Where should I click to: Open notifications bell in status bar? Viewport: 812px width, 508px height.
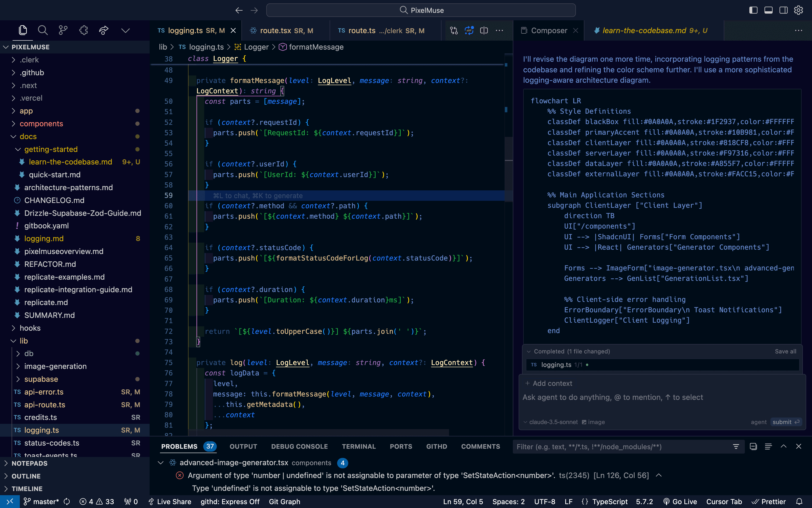799,502
